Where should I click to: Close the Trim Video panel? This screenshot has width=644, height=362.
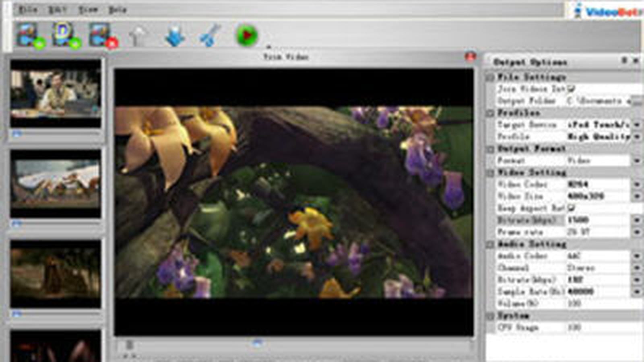point(470,56)
